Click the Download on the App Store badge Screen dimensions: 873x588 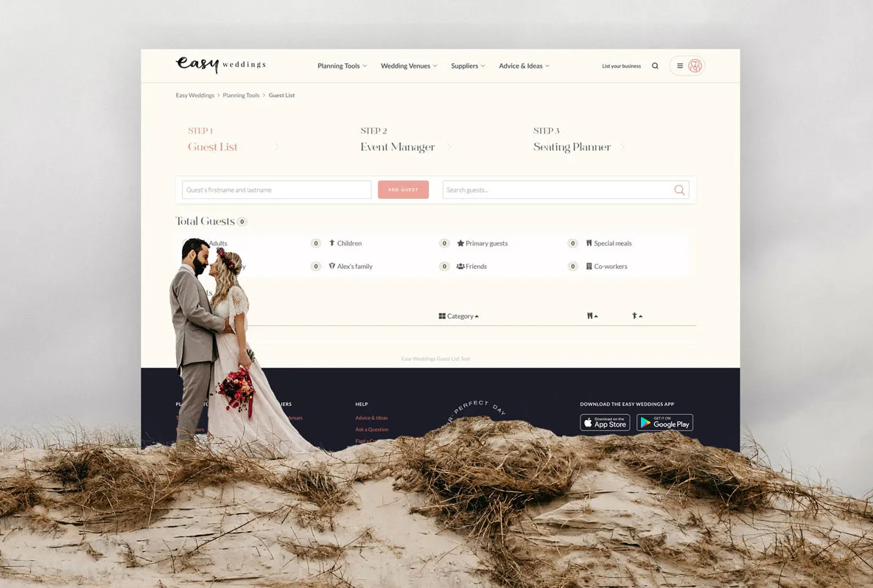[605, 423]
